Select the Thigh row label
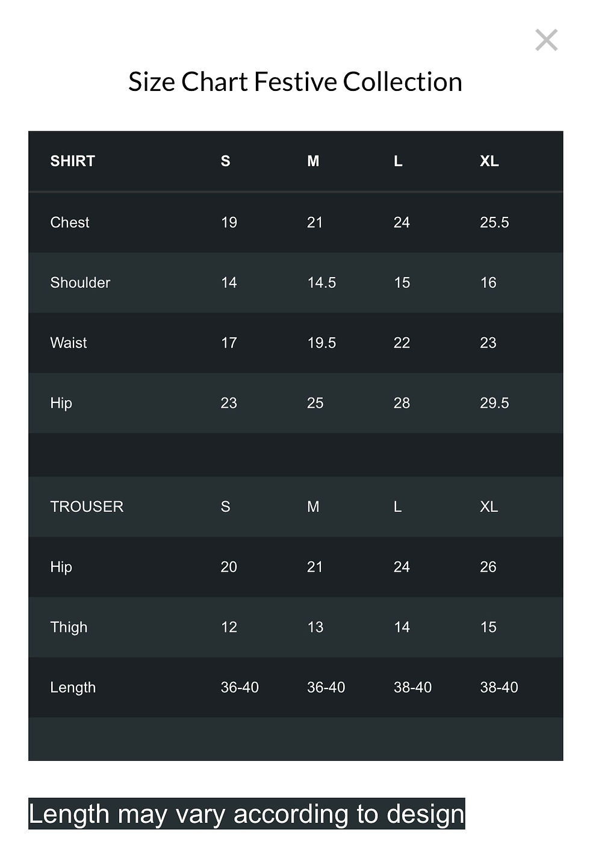 69,627
